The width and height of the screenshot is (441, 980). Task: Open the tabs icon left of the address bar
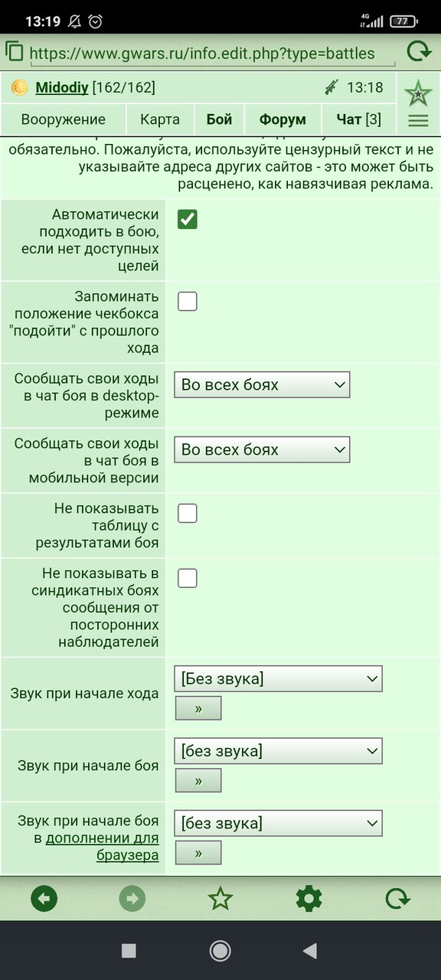[x=14, y=52]
